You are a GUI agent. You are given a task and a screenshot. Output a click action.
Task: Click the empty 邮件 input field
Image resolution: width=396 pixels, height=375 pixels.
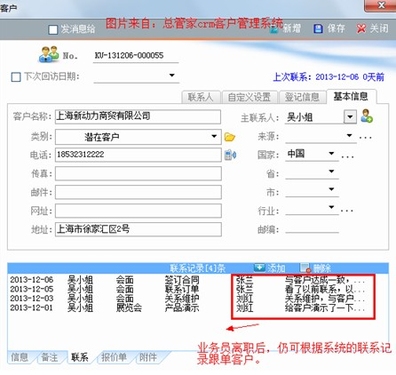point(138,192)
